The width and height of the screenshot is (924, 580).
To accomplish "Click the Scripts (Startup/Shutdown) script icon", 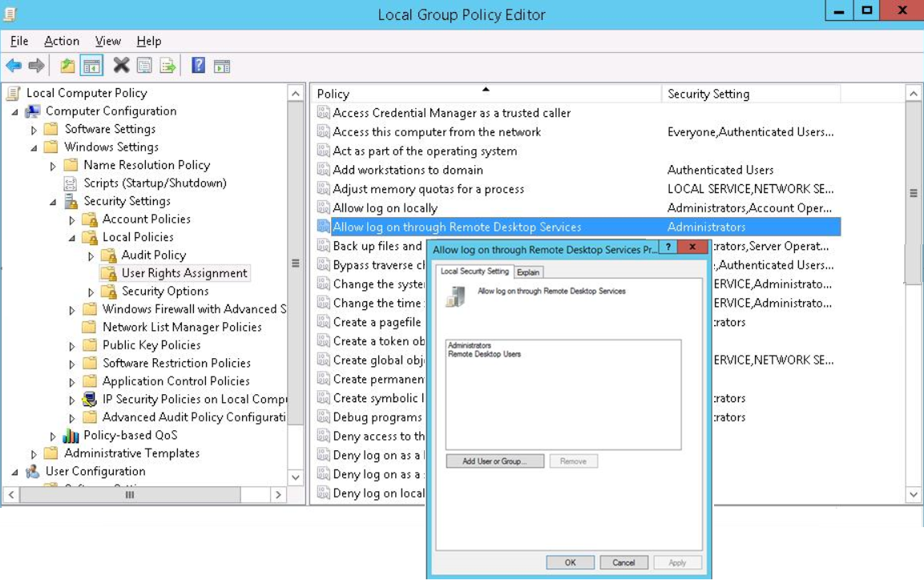I will (71, 183).
